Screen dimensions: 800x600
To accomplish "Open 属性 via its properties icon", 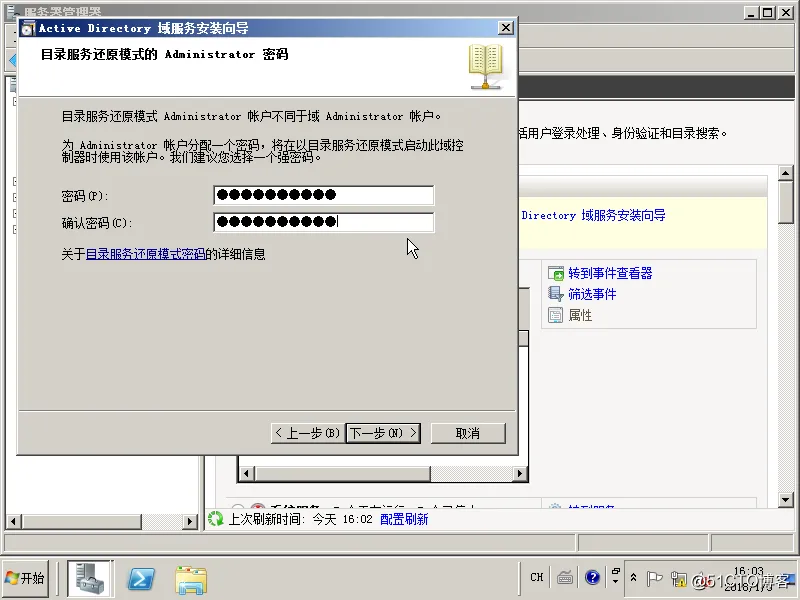I will (556, 315).
